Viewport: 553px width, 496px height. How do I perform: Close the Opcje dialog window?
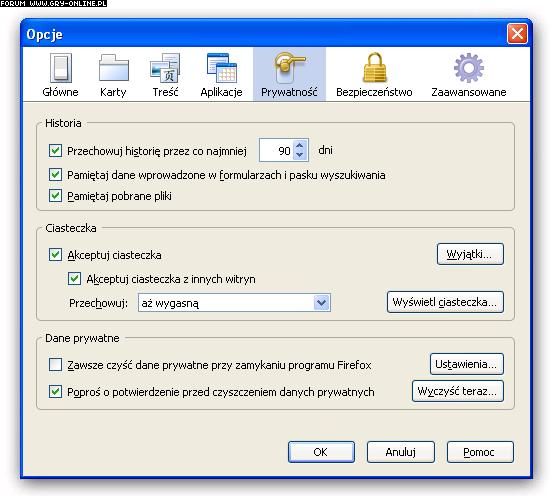coord(517,34)
